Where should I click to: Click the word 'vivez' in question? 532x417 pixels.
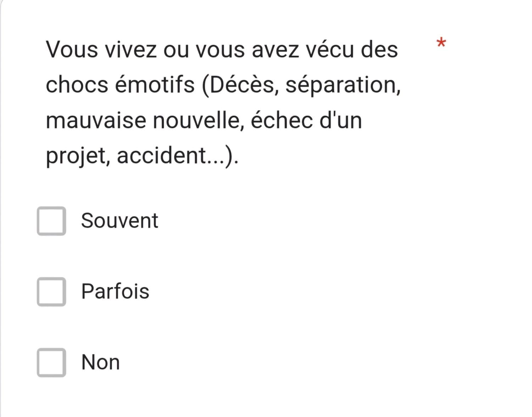[131, 49]
